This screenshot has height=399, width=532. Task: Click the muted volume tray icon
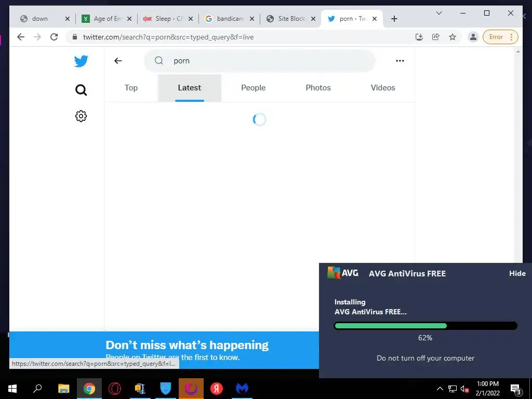pos(464,389)
